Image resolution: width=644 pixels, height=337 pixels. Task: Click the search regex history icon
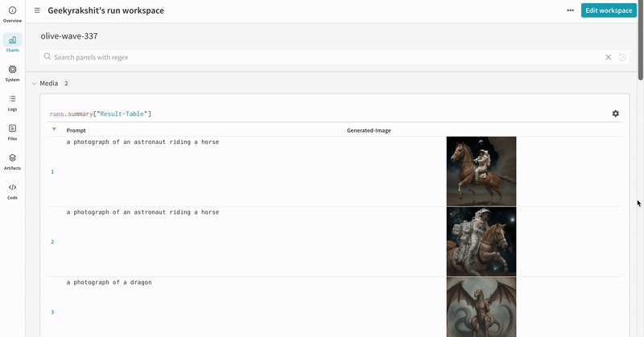622,57
